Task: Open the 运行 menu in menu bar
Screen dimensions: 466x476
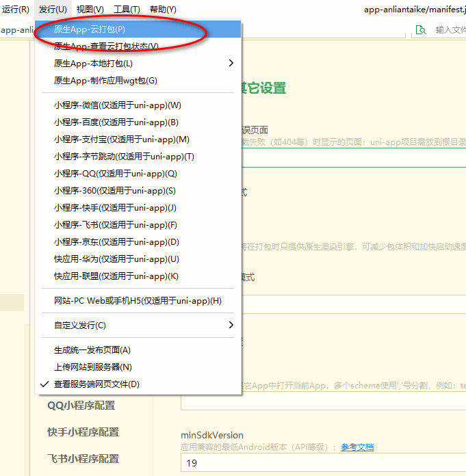Action: point(16,10)
